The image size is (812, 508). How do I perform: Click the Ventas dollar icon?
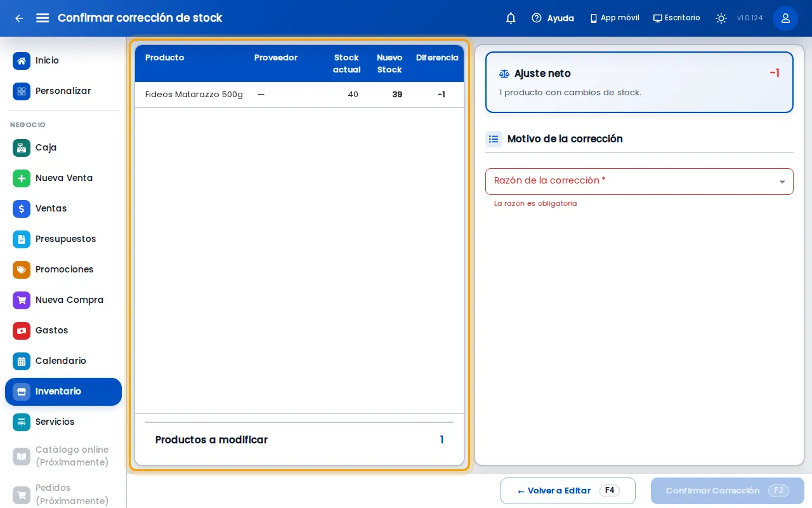(x=22, y=209)
